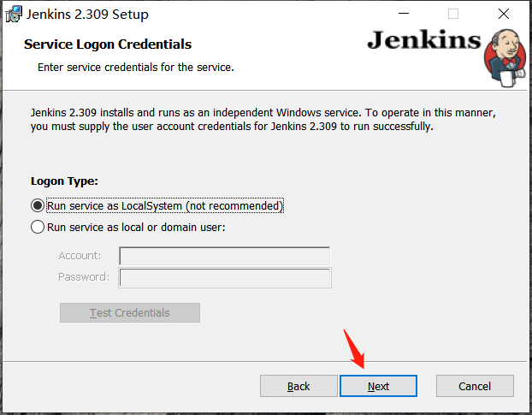
Task: Click the Password input field
Action: click(x=225, y=277)
